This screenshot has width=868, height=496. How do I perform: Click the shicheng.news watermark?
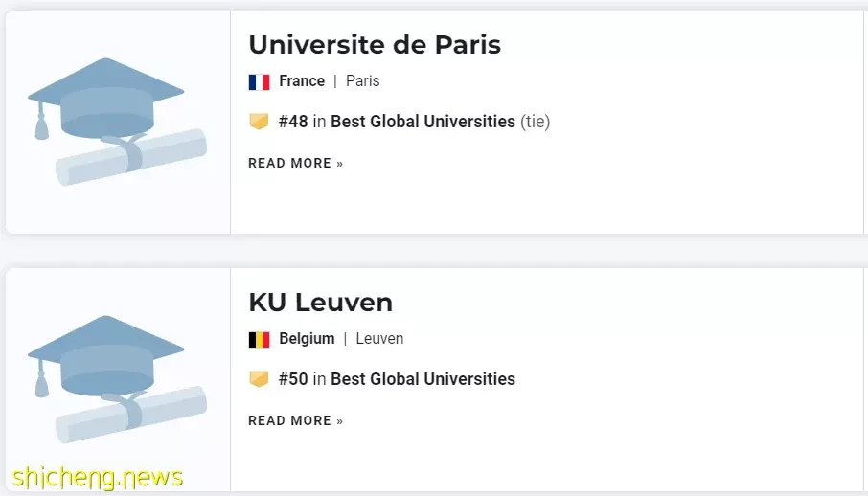pos(98,479)
